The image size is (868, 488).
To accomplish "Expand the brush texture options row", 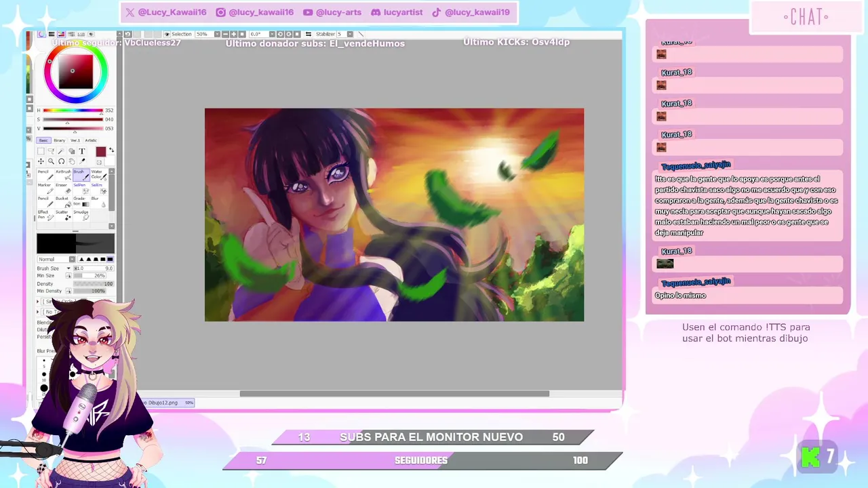I will pos(39,312).
